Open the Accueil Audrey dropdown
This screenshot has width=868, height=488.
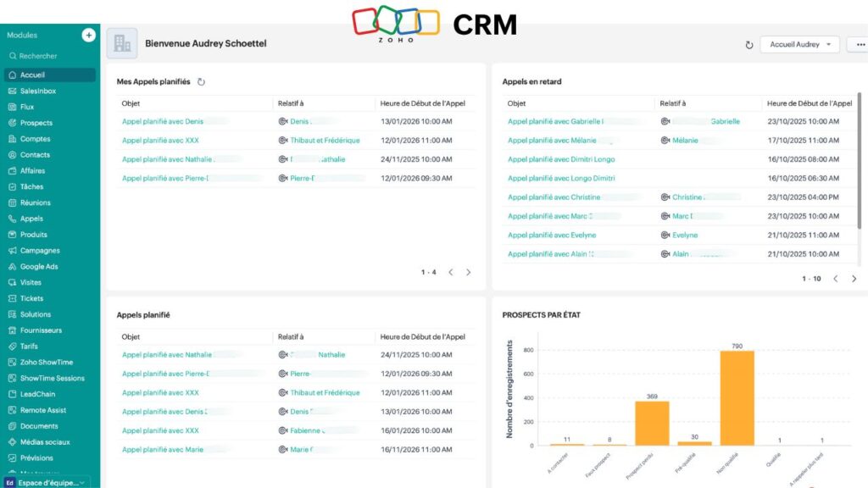pyautogui.click(x=800, y=44)
